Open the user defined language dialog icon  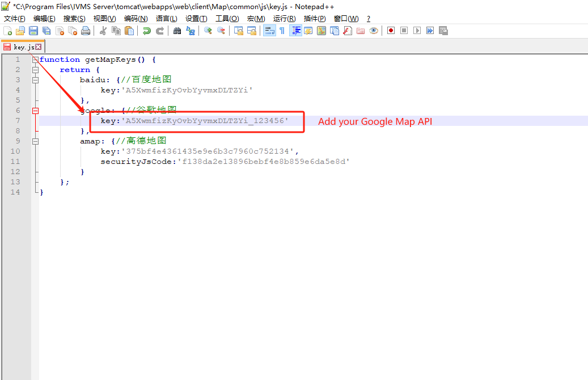point(308,31)
